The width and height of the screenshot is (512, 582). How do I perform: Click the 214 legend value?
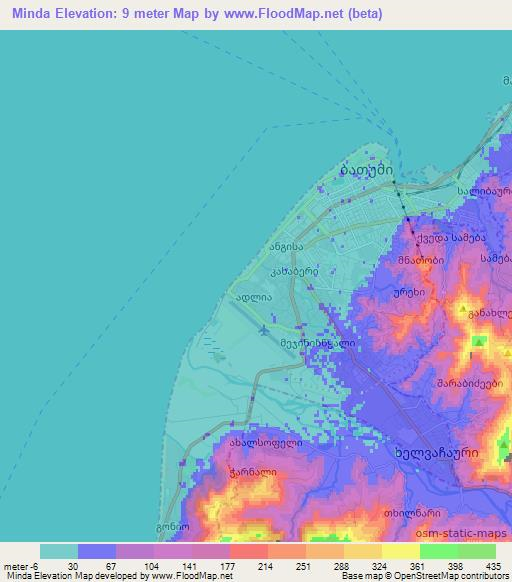[265, 566]
